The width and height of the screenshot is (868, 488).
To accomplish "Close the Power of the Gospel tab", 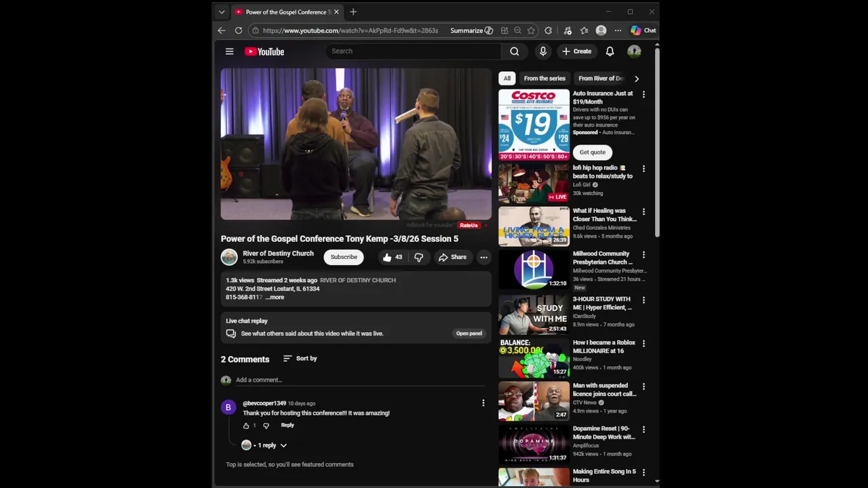I will click(x=336, y=12).
